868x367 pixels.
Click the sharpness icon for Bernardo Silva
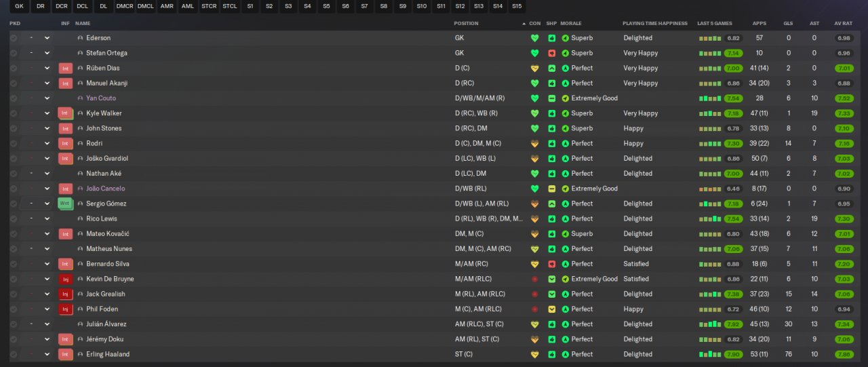tap(552, 264)
